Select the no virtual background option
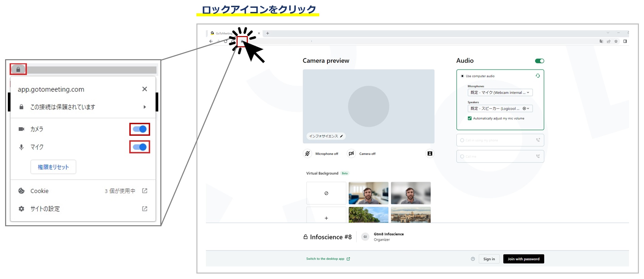This screenshot has height=279, width=644. coord(326,193)
